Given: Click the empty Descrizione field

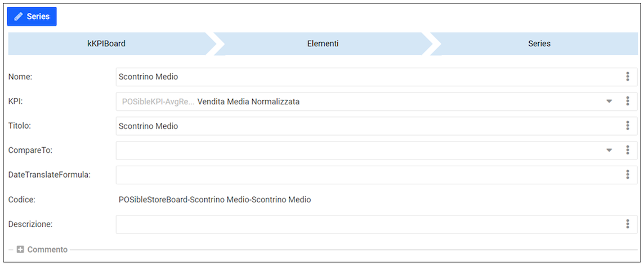Looking at the screenshot, I should pos(366,224).
